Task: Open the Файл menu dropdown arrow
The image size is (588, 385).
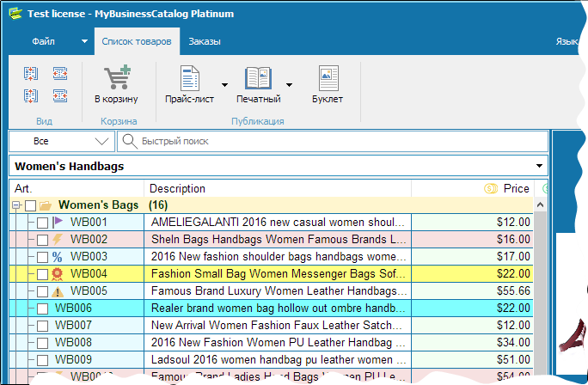Action: pos(85,41)
